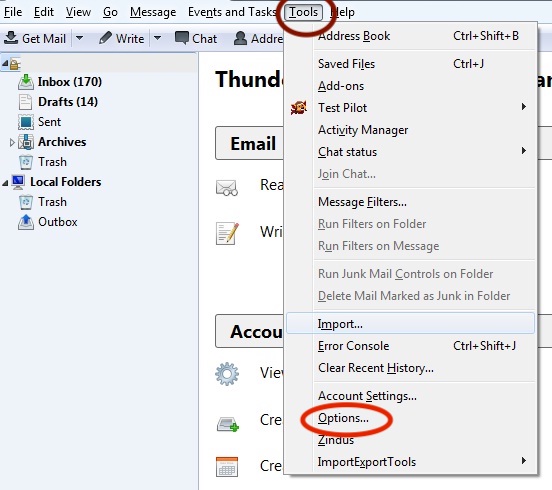Screen dimensions: 552x490
Task: Click the Chat speech bubble icon
Action: pyautogui.click(x=182, y=38)
